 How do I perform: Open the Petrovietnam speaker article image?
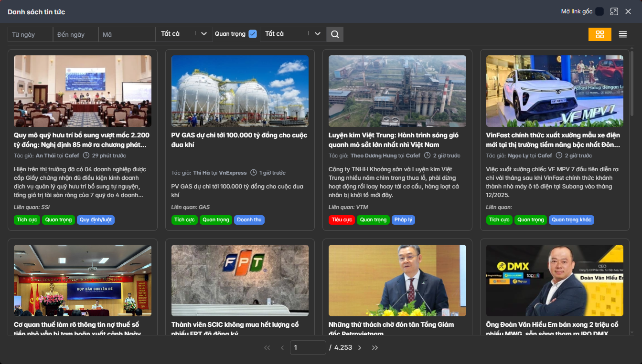click(397, 281)
